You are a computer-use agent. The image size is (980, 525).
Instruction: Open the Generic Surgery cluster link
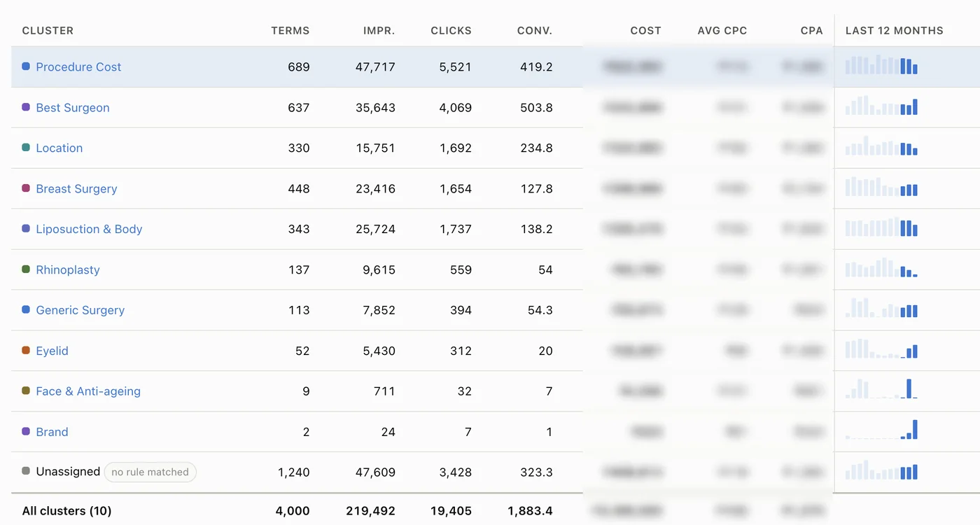[x=80, y=311]
